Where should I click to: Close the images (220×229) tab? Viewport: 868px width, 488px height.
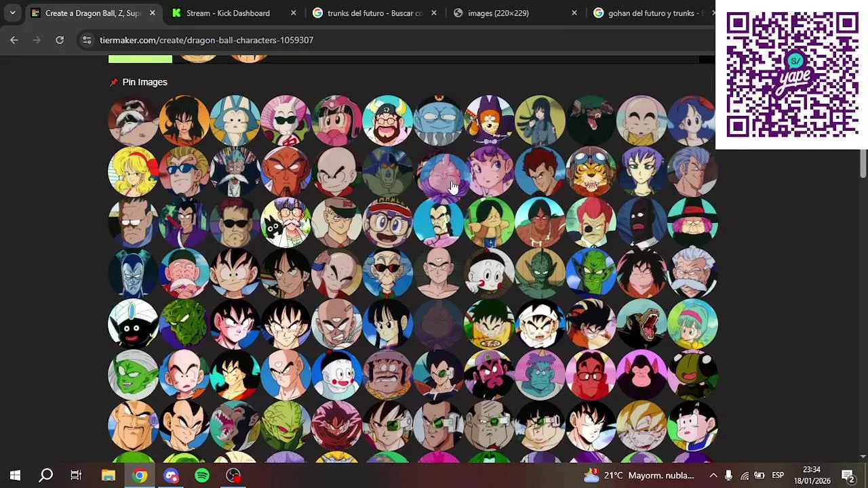(574, 13)
